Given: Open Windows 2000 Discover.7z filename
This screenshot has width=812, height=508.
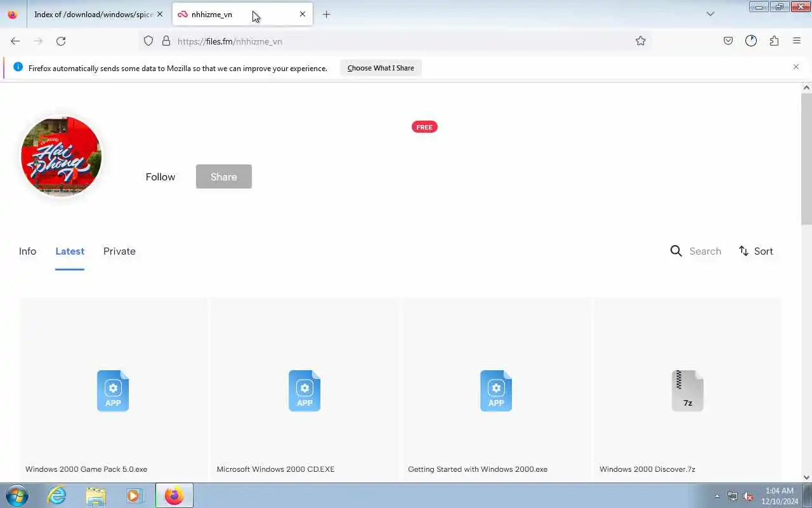Looking at the screenshot, I should pos(647,469).
